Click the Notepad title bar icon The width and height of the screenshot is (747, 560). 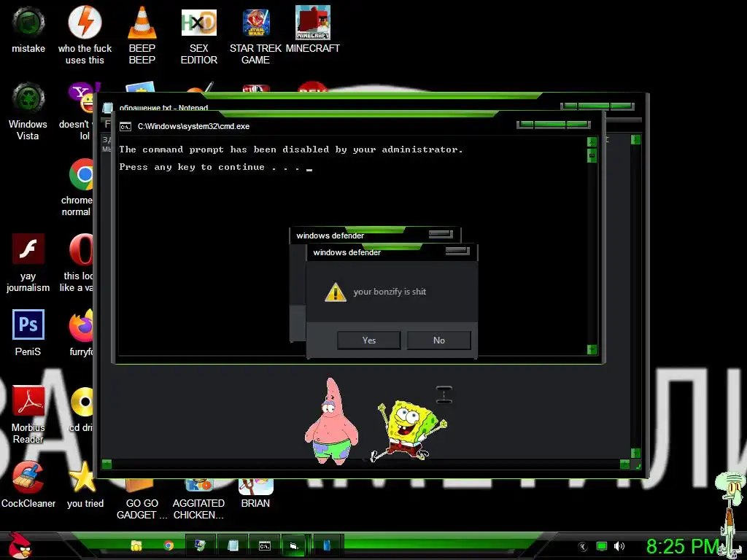(108, 108)
